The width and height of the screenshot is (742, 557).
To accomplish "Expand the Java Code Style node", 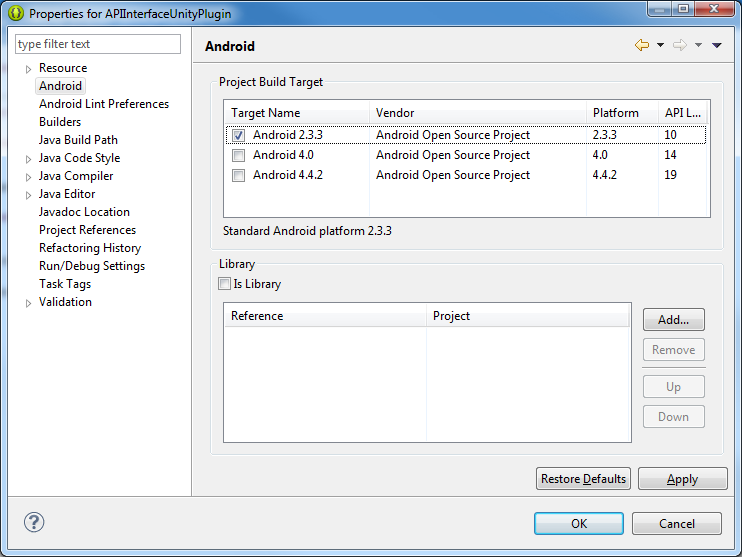I will pyautogui.click(x=28, y=159).
